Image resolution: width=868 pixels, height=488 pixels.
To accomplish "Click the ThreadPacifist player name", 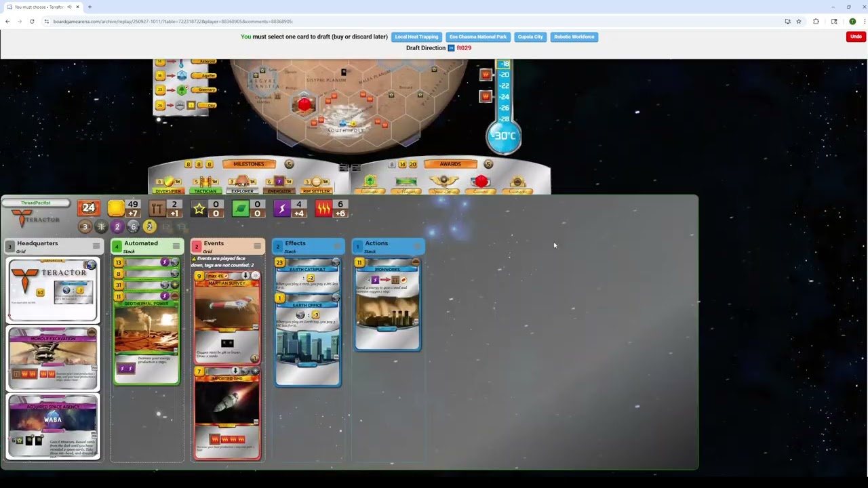I will pos(35,203).
